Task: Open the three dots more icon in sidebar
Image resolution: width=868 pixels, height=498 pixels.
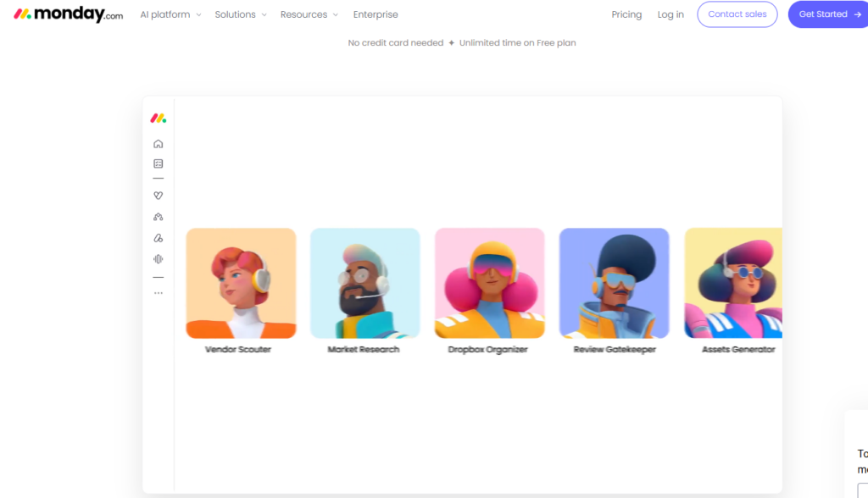Action: point(159,293)
